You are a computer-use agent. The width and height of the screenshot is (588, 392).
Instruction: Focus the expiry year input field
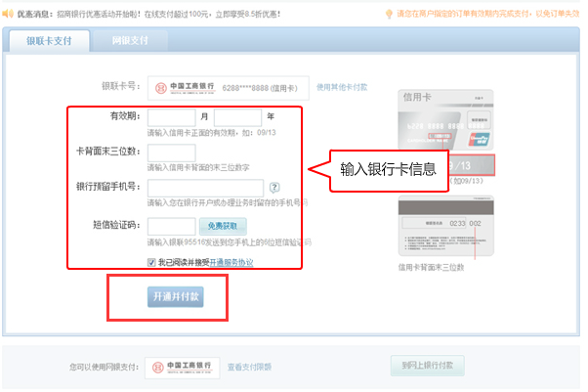[237, 117]
